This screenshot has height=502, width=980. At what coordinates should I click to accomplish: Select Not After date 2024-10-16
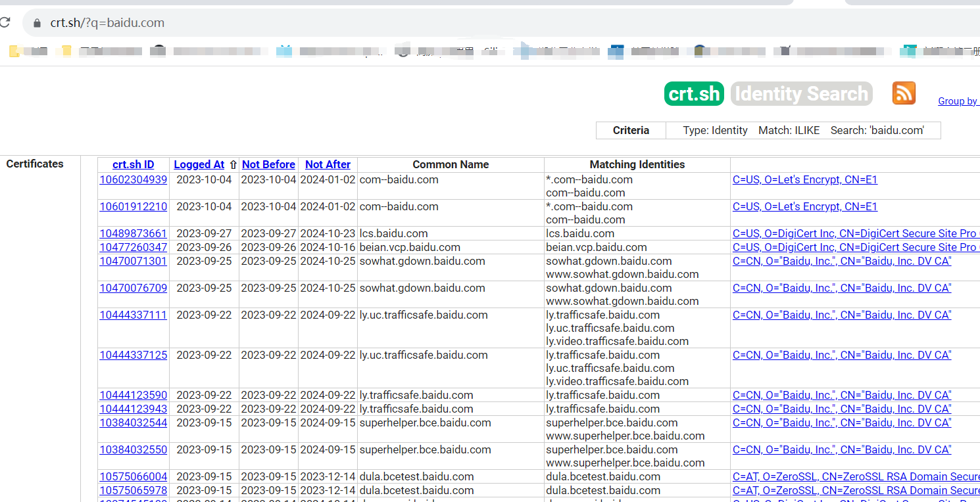[x=328, y=247]
